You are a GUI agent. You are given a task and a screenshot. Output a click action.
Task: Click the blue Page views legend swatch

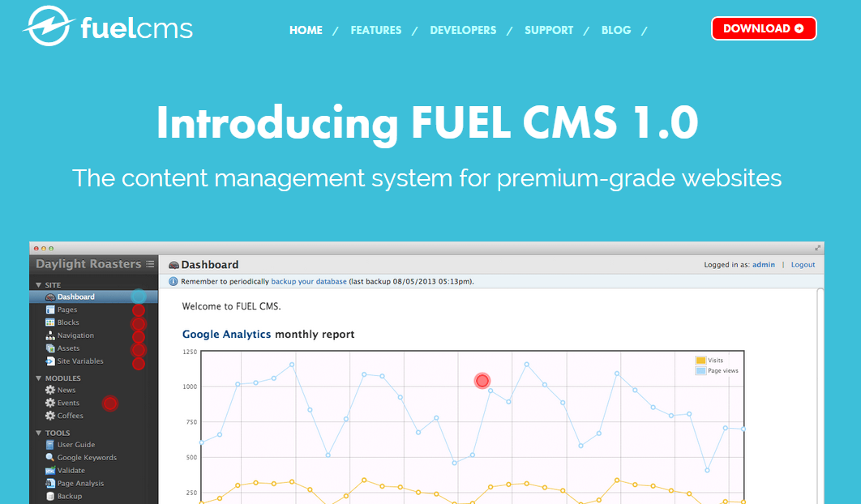(x=700, y=370)
